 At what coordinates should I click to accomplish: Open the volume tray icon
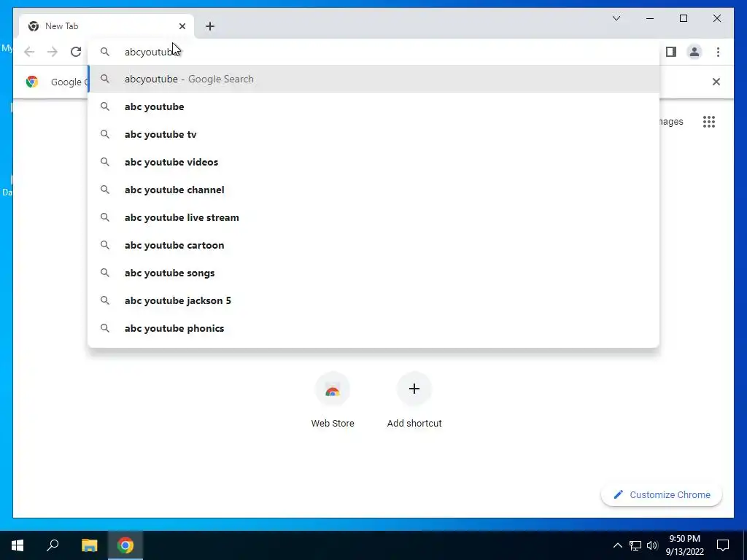click(652, 545)
